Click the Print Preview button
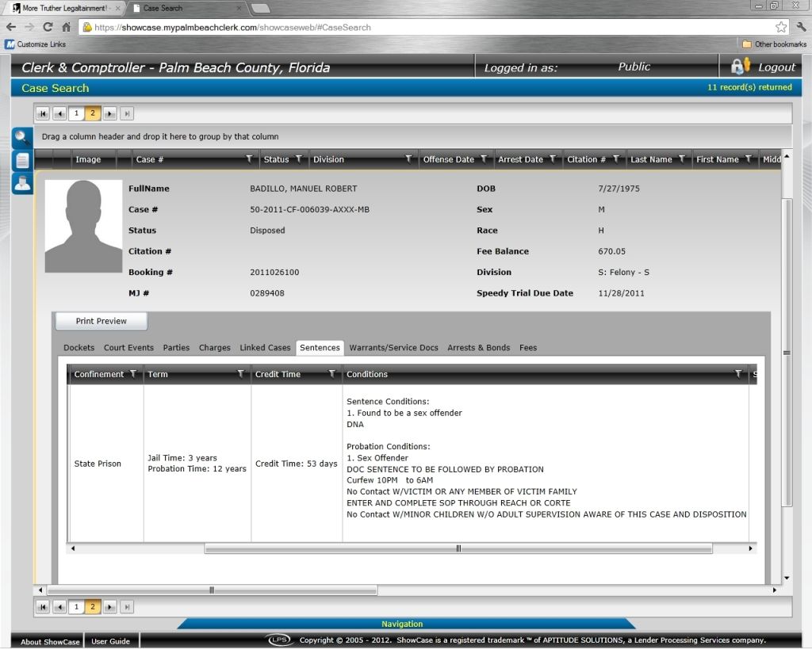 pyautogui.click(x=101, y=321)
